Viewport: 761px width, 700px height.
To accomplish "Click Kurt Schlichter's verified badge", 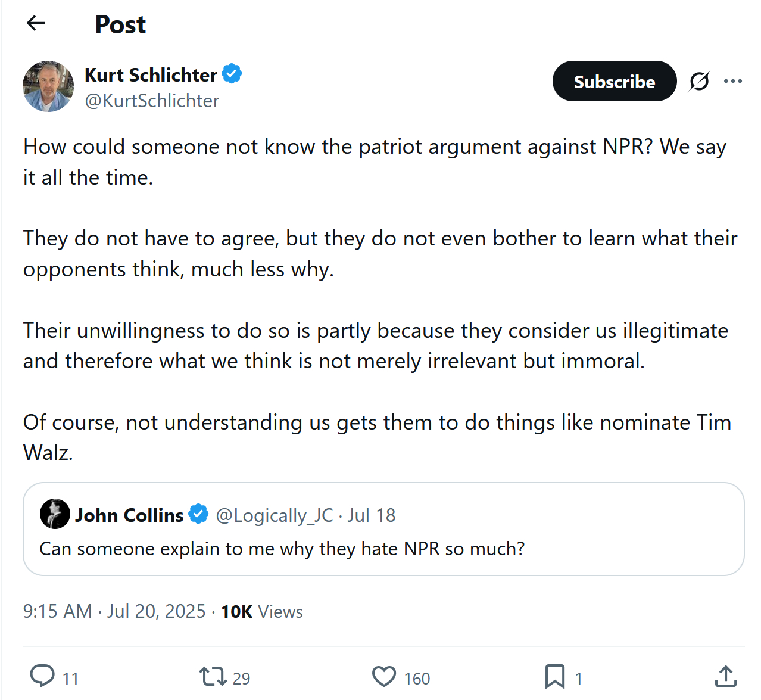I will pos(232,74).
